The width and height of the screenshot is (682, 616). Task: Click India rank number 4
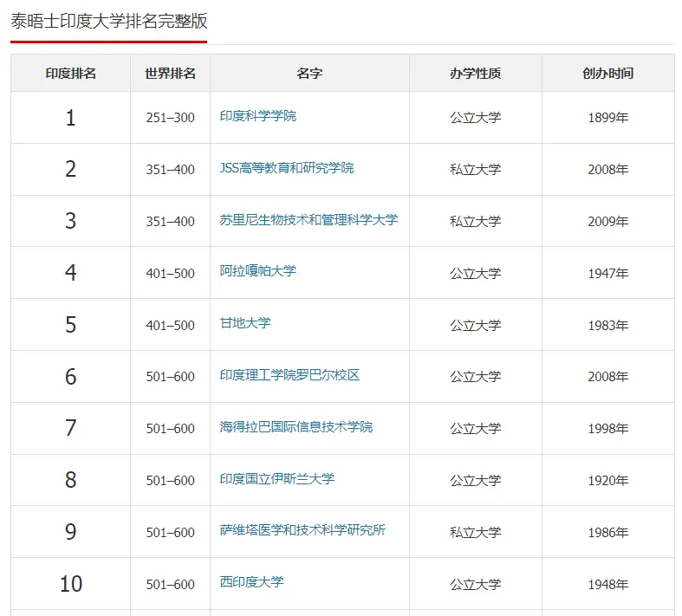click(70, 273)
